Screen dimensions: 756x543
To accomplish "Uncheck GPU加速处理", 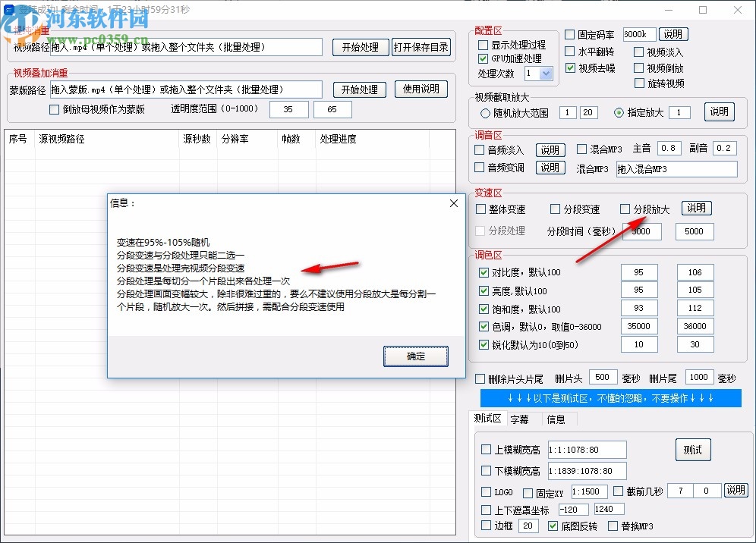I will [x=481, y=58].
